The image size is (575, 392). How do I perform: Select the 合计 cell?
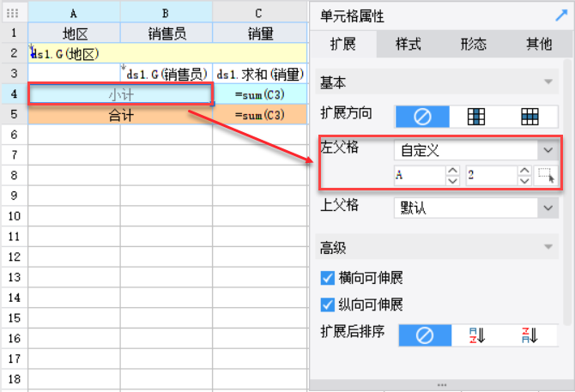(x=120, y=115)
